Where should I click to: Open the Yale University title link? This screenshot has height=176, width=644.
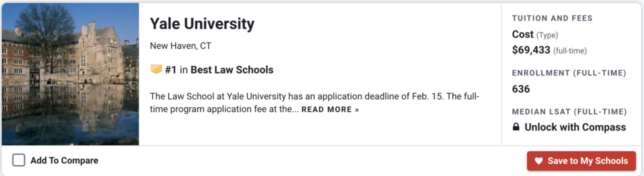point(202,24)
